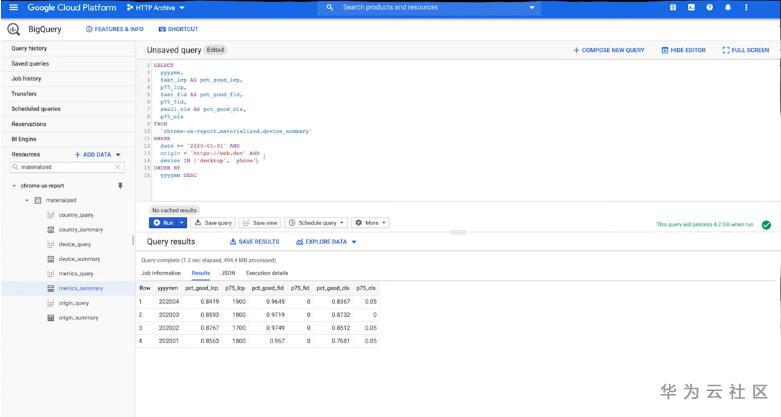Switch to the Job information tab
This screenshot has height=417, width=781.
(x=161, y=273)
